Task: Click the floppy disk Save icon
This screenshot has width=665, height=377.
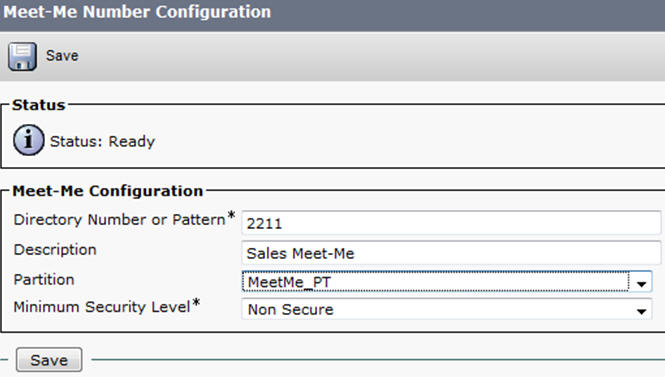Action: (22, 56)
